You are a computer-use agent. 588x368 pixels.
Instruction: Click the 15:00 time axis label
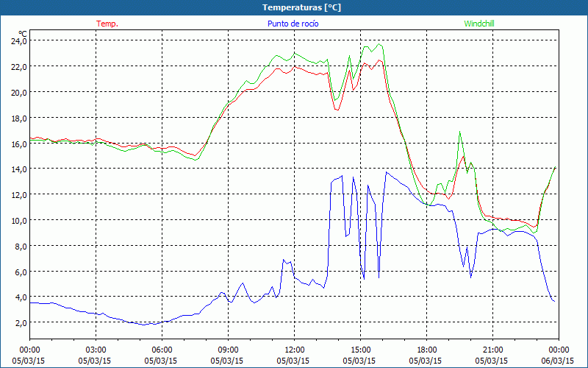[360, 350]
